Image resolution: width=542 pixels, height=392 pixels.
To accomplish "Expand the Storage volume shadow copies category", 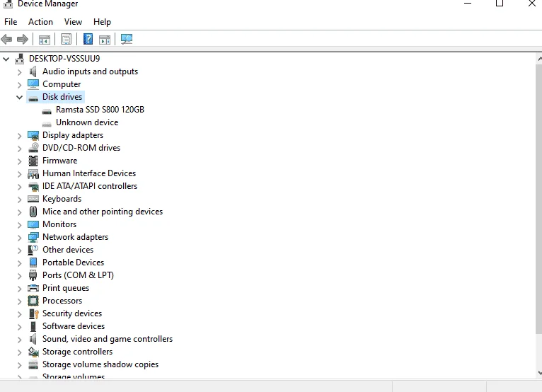I will (x=19, y=365).
